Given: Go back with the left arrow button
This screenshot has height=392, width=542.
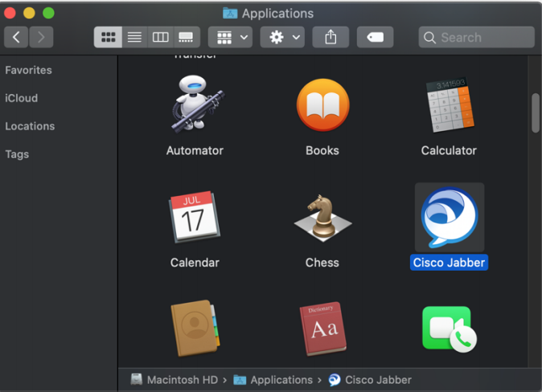Looking at the screenshot, I should (16, 37).
